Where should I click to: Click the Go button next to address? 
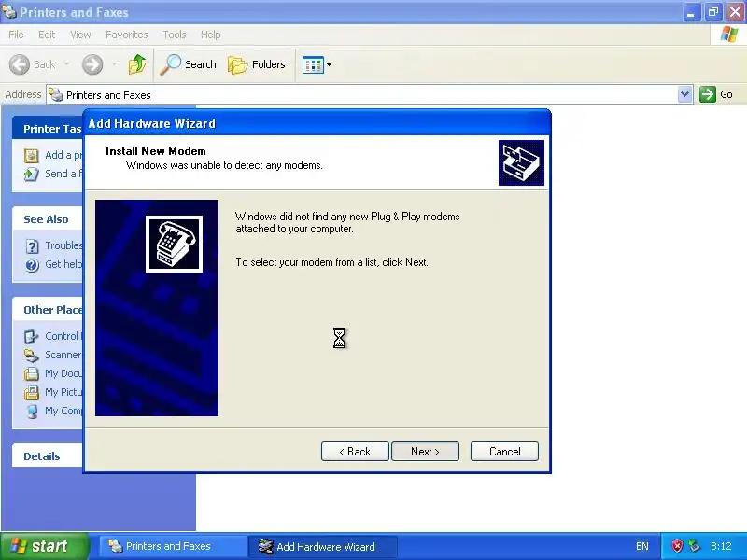click(x=716, y=94)
